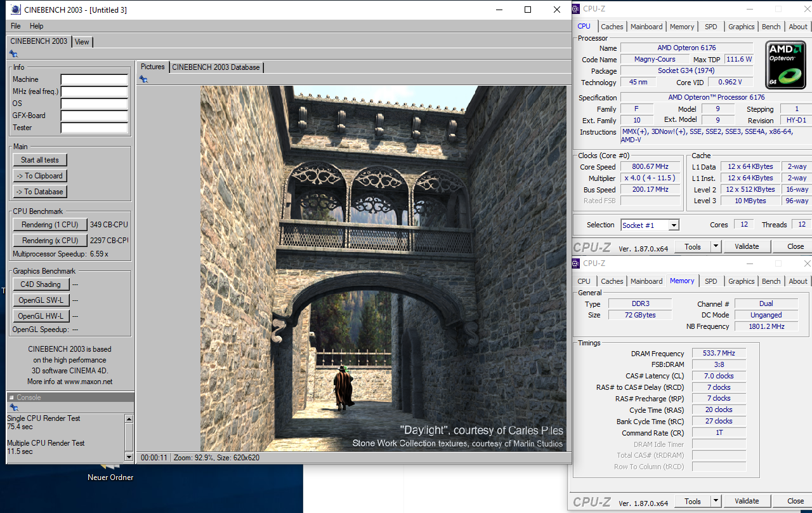Image resolution: width=812 pixels, height=513 pixels.
Task: Run Rendering (1 CPU) benchmark
Action: pyautogui.click(x=50, y=225)
